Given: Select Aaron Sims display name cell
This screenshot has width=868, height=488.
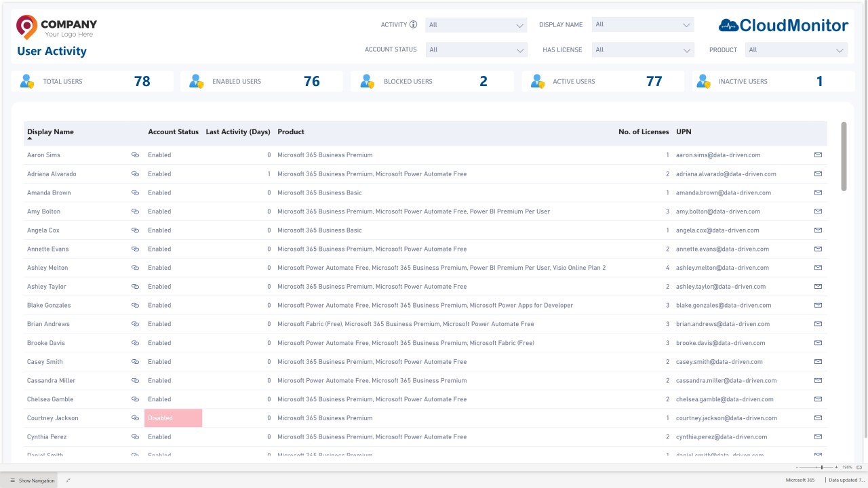Looking at the screenshot, I should pos(43,155).
